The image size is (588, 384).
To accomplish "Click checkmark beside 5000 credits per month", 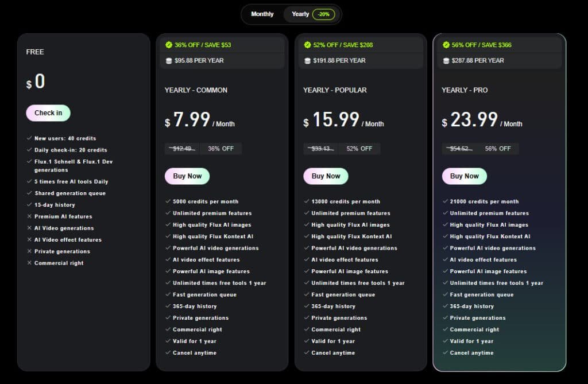I will pyautogui.click(x=168, y=201).
